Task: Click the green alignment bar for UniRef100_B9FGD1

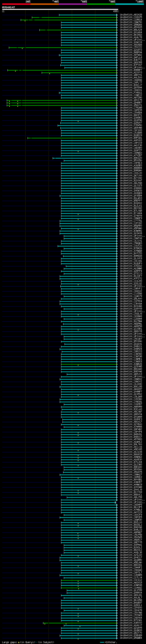Action: coord(72,138)
